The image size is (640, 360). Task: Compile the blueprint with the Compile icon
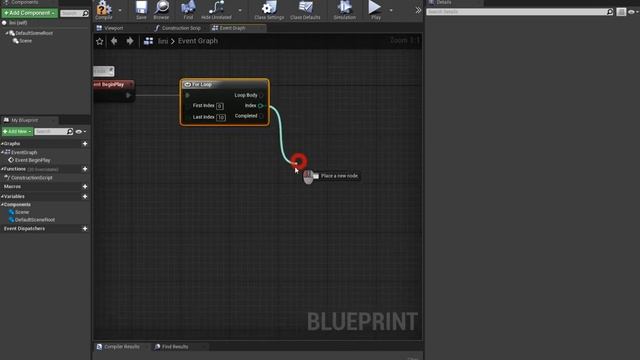pos(104,10)
